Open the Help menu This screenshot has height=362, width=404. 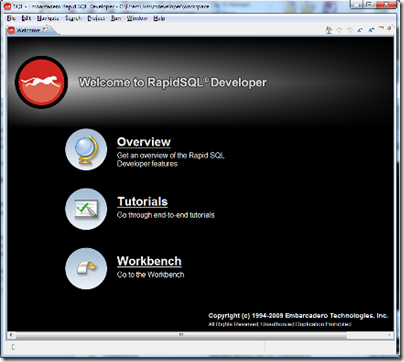click(159, 18)
